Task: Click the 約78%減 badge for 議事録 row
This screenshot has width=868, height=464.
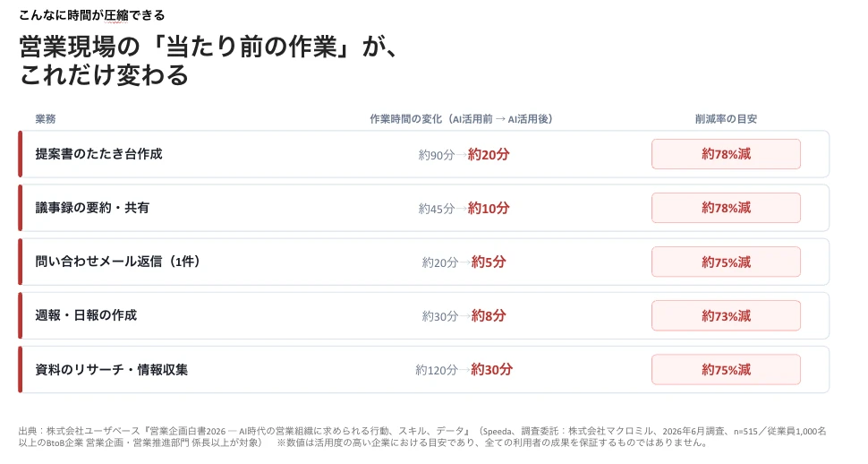Action: (x=726, y=208)
